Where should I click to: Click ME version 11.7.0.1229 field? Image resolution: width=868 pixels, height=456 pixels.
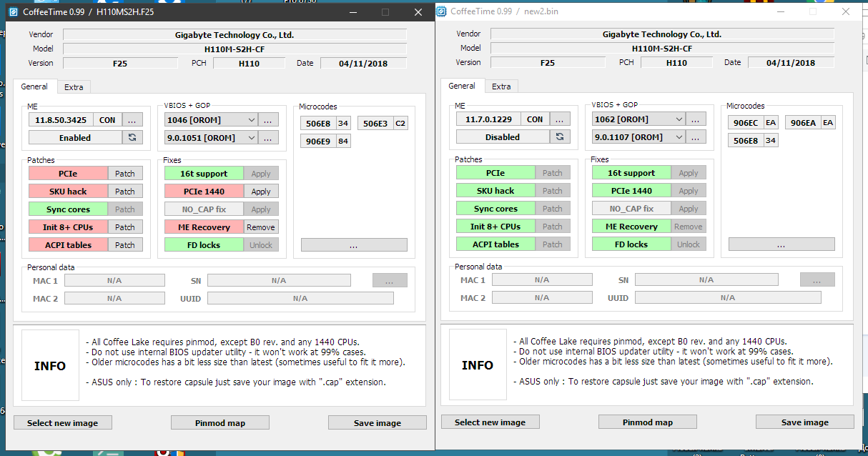point(488,119)
